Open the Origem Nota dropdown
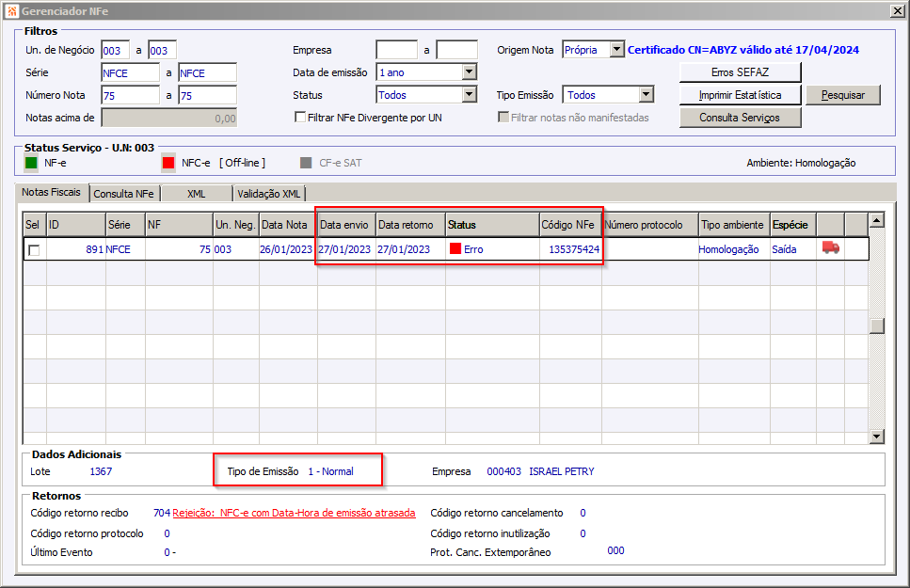 [x=617, y=50]
